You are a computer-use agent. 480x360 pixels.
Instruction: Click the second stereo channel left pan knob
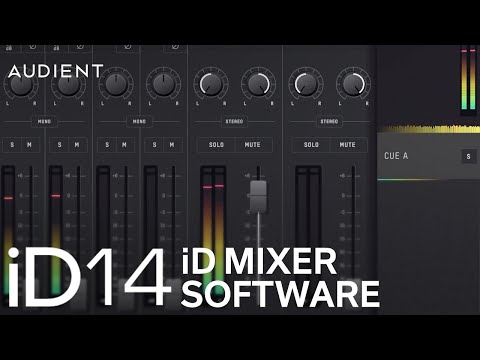306,84
